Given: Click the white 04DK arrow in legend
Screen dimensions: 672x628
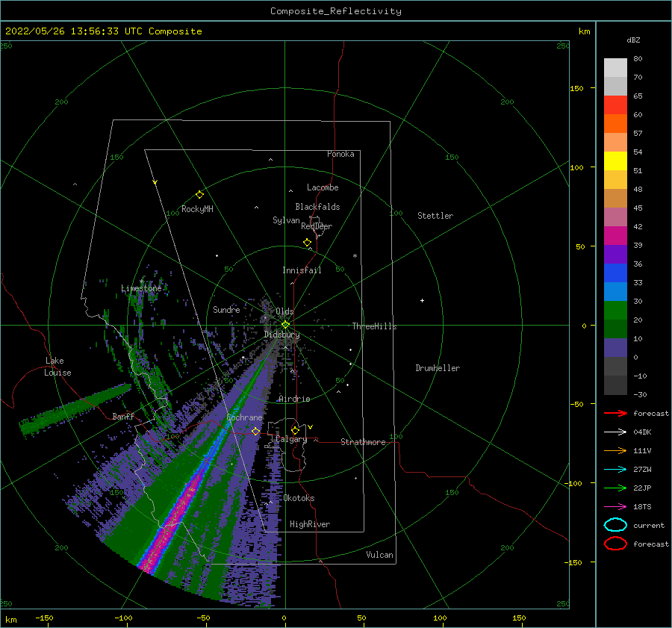Looking at the screenshot, I should [x=615, y=432].
